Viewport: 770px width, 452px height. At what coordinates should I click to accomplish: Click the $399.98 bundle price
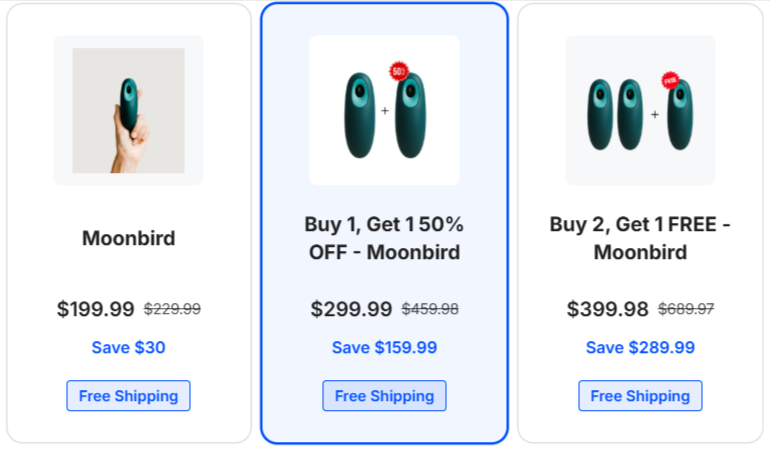tap(607, 309)
